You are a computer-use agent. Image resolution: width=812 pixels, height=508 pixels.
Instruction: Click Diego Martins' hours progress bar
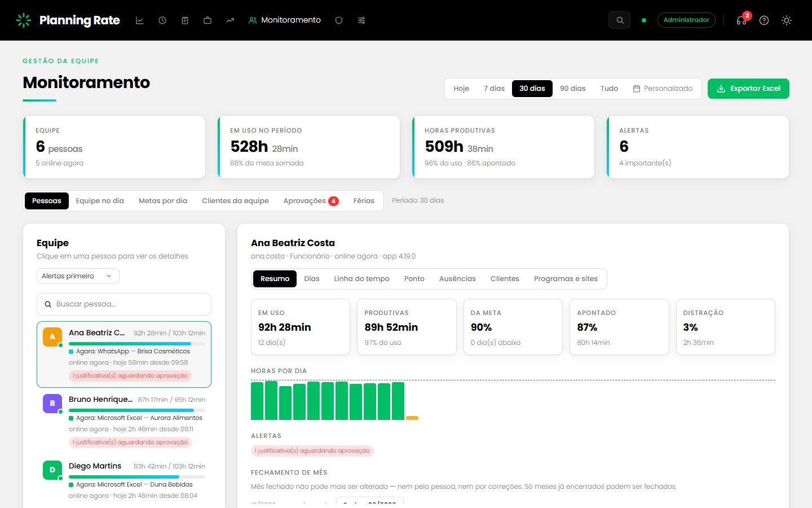pos(137,477)
